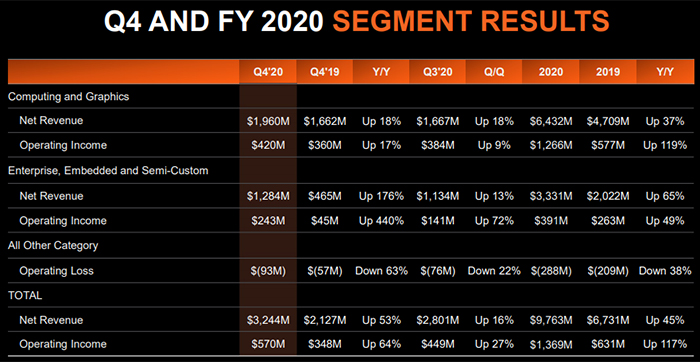Click Enterprise, Embedded and Semi-Custom row label
The image size is (700, 362).
pos(108,171)
